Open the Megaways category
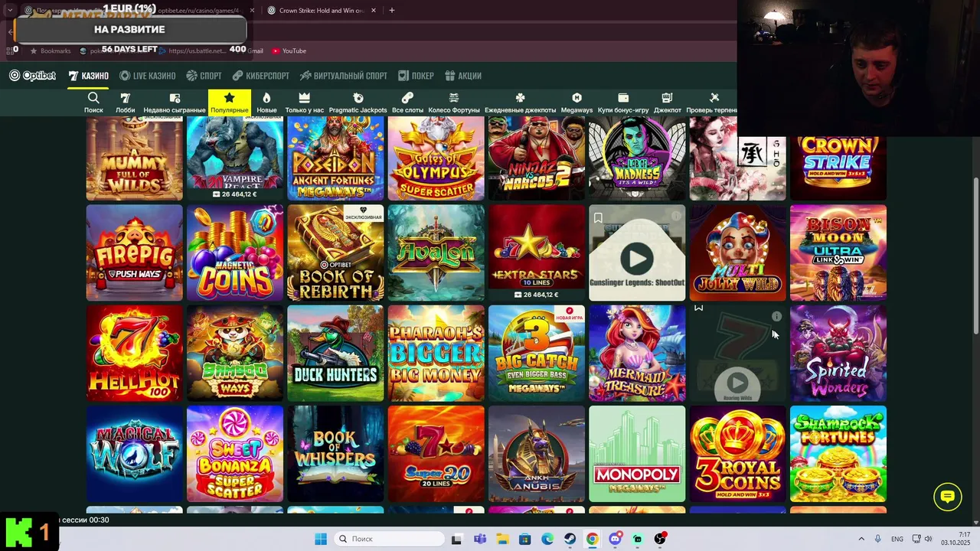 [577, 103]
